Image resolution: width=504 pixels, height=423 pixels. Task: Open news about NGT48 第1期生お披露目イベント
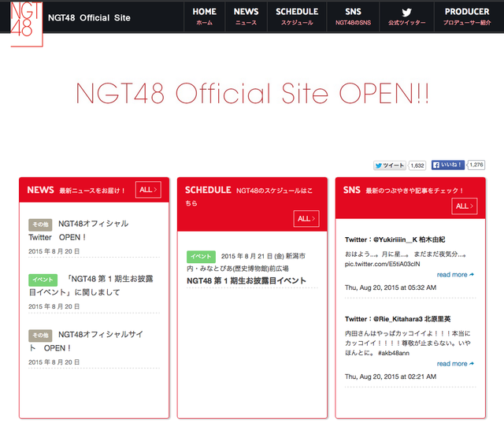coord(91,285)
